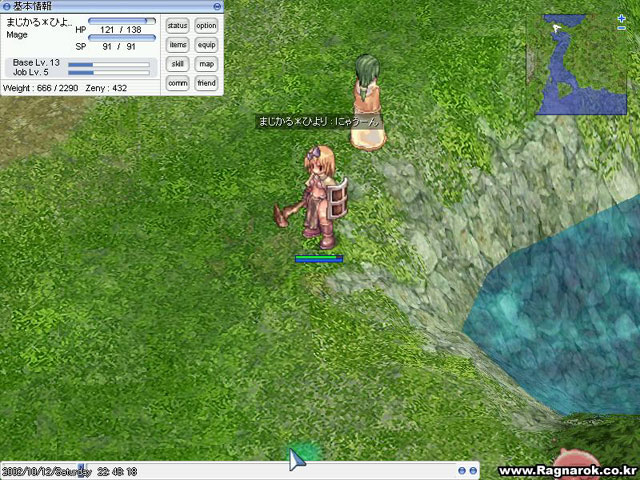The width and height of the screenshot is (640, 480).
Task: Click the Zeny : 432 text
Action: [x=106, y=88]
